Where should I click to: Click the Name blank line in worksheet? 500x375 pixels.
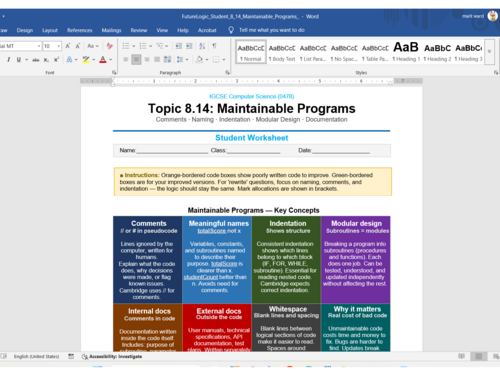click(172, 151)
